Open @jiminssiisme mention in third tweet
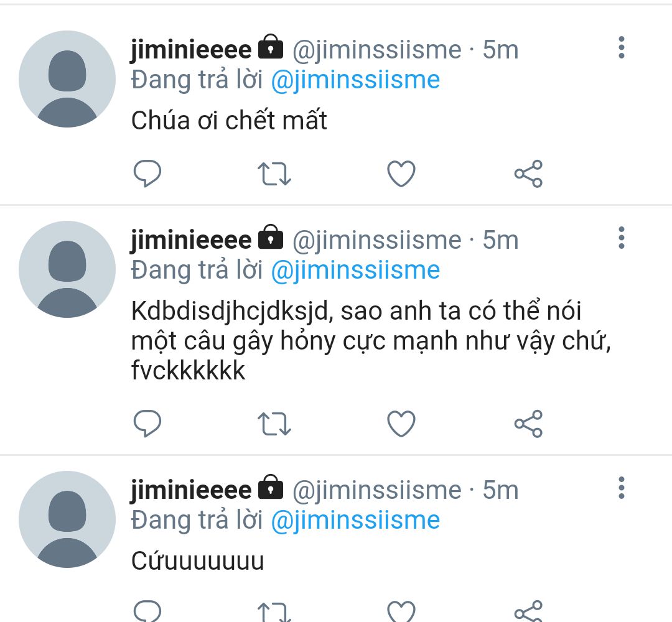The image size is (672, 622). tap(356, 521)
